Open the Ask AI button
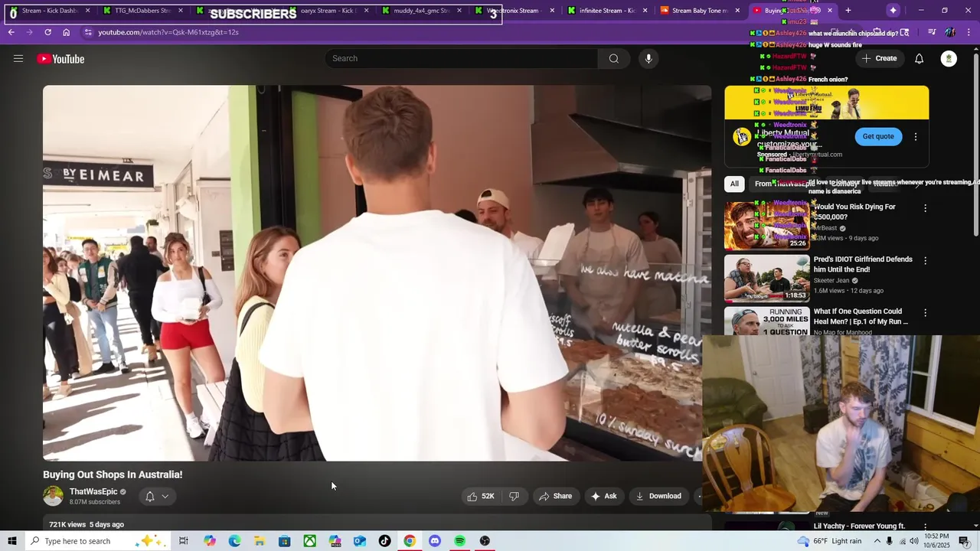This screenshot has height=551, width=980. [603, 496]
